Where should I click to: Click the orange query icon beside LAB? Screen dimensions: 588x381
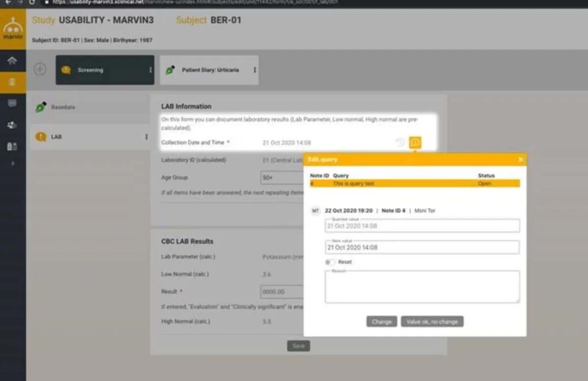pos(41,137)
